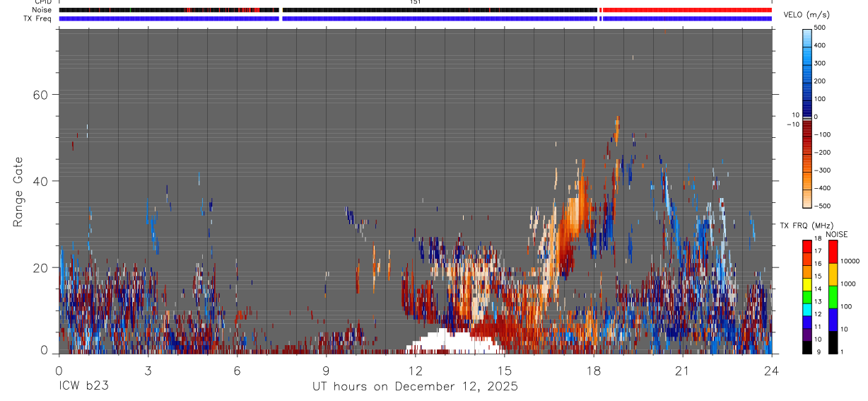Click x-axis hour tick label 18

[x=594, y=370]
